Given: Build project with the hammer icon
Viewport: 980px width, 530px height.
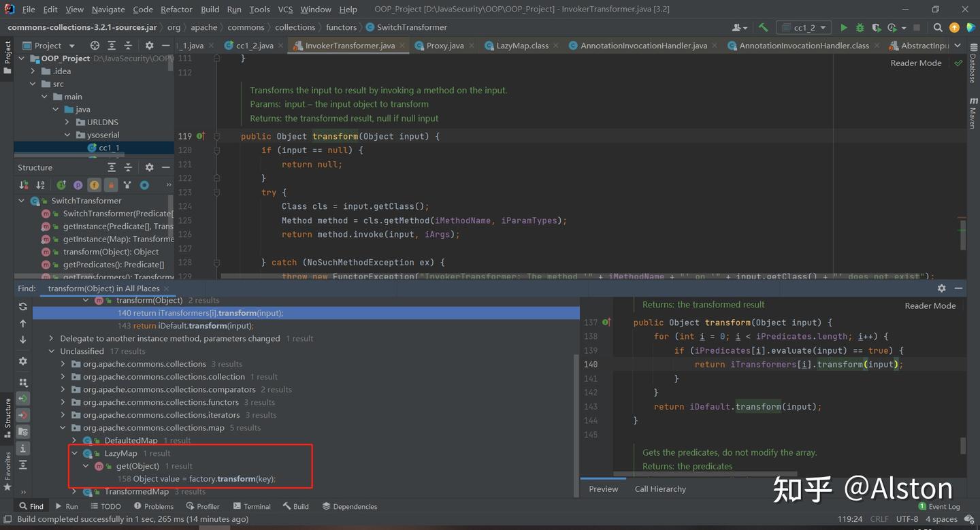Looking at the screenshot, I should pos(763,28).
